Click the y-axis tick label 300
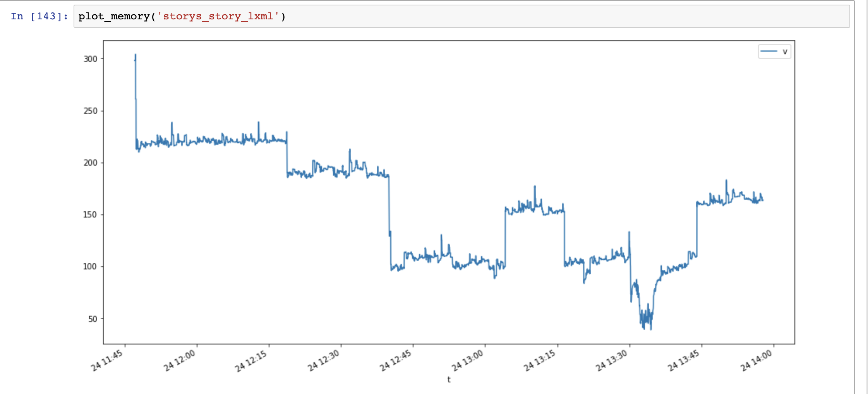 (x=89, y=59)
